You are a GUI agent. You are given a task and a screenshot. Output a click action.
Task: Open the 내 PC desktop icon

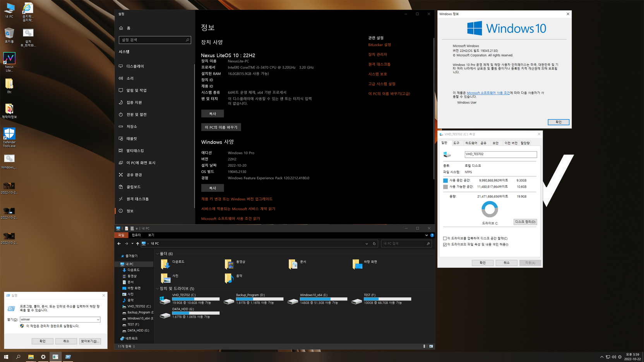coord(9,10)
